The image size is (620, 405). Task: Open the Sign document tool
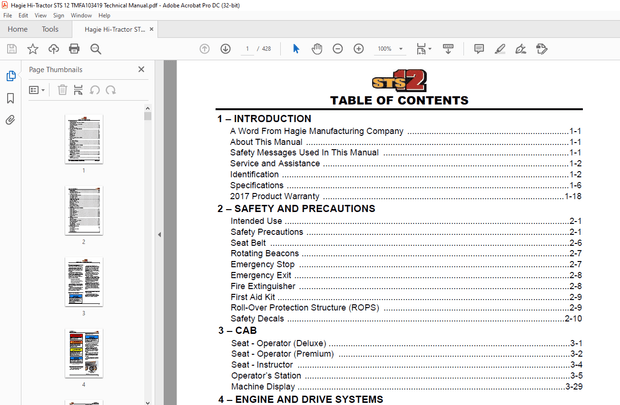(x=521, y=49)
